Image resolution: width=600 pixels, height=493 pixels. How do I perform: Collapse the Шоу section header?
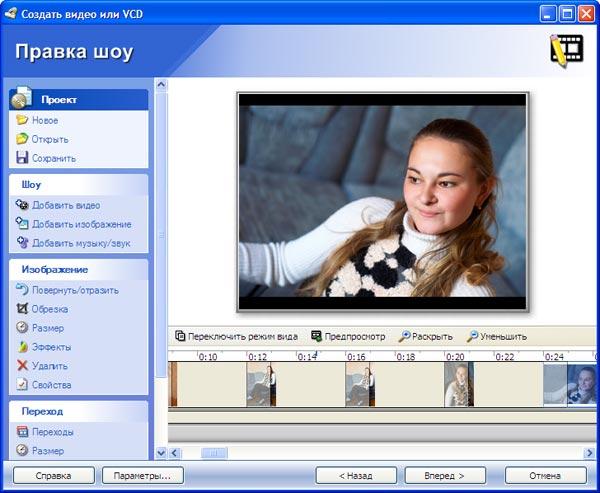click(78, 184)
